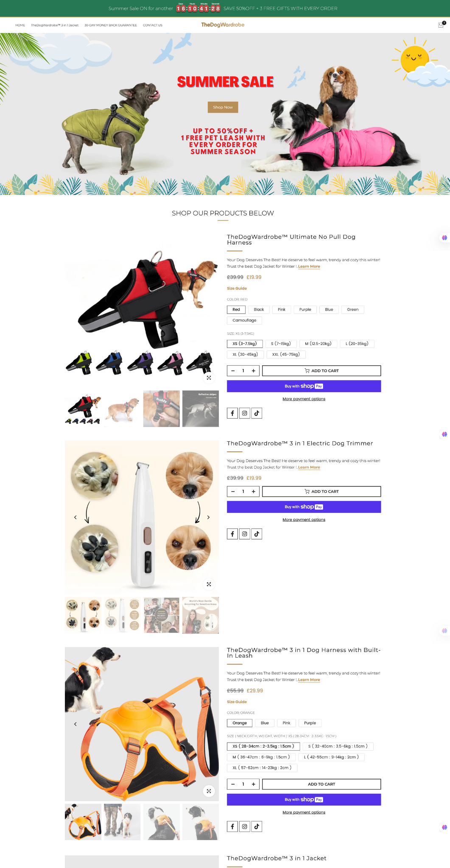Select Purple color for built-in leash harness

[x=310, y=723]
